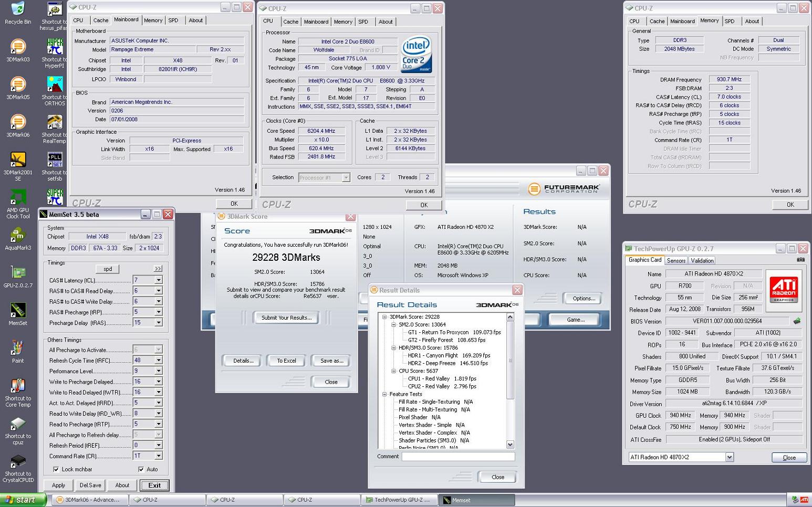Image resolution: width=812 pixels, height=507 pixels.
Task: Open Mainboard tab in the middle CPU-Z window
Action: pos(316,22)
